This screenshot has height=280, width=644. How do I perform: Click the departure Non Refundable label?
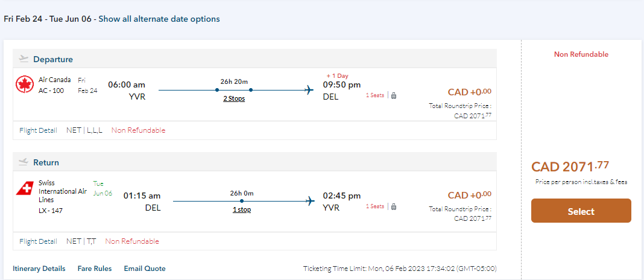138,130
